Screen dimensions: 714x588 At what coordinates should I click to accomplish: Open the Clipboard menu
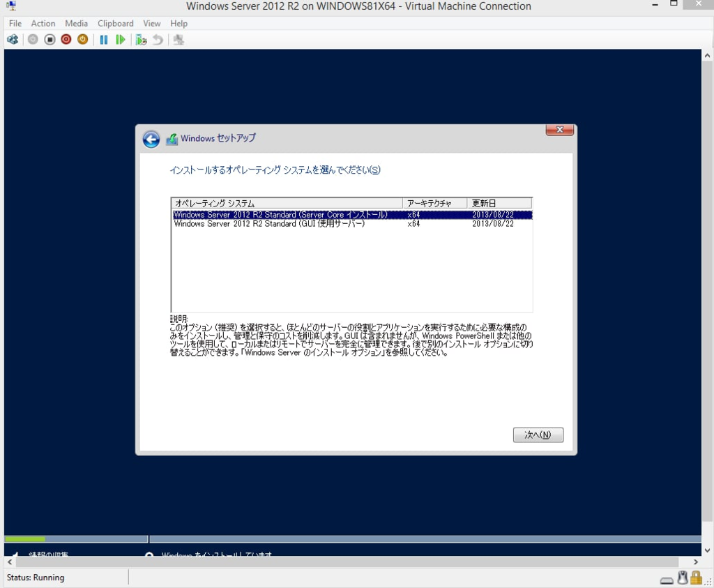coord(115,23)
